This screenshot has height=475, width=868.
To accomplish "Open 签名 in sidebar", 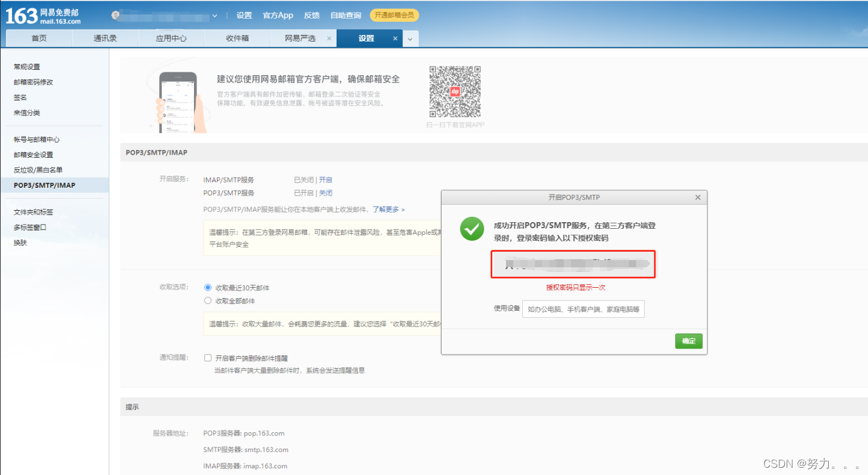I will click(20, 97).
